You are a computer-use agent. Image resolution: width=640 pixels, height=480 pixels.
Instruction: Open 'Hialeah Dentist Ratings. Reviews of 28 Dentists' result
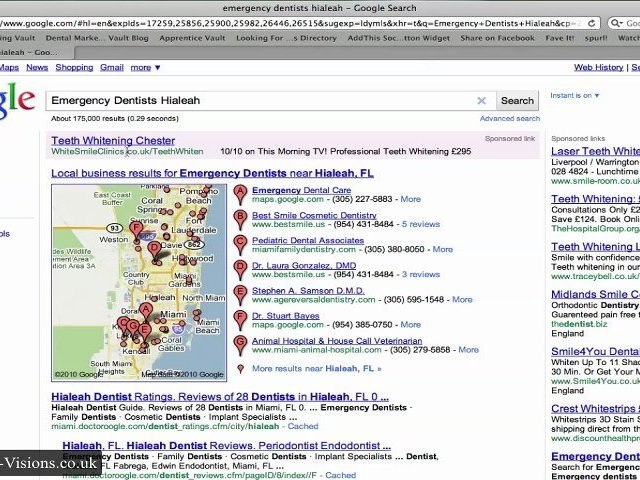coord(220,397)
